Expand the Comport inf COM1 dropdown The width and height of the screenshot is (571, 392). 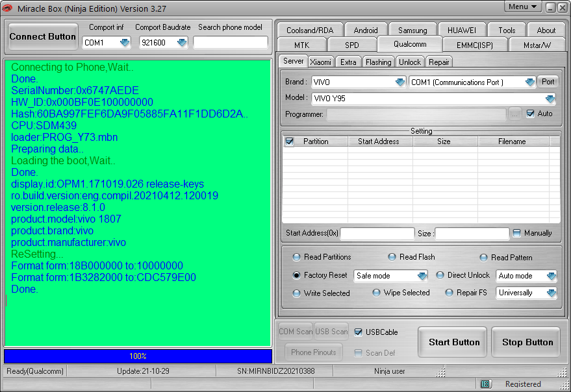125,43
